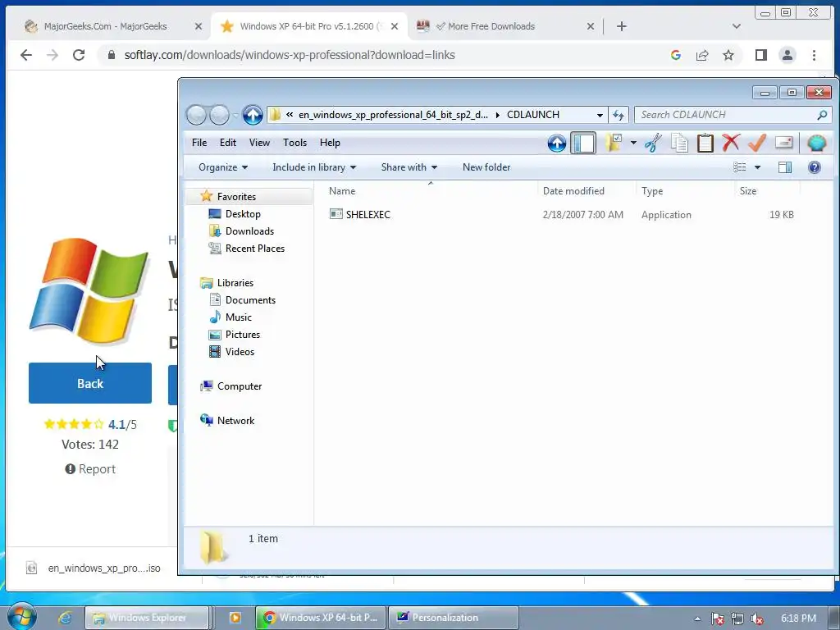Screen dimensions: 840x630
Task: Select Libraries in navigation pane
Action: click(x=235, y=283)
